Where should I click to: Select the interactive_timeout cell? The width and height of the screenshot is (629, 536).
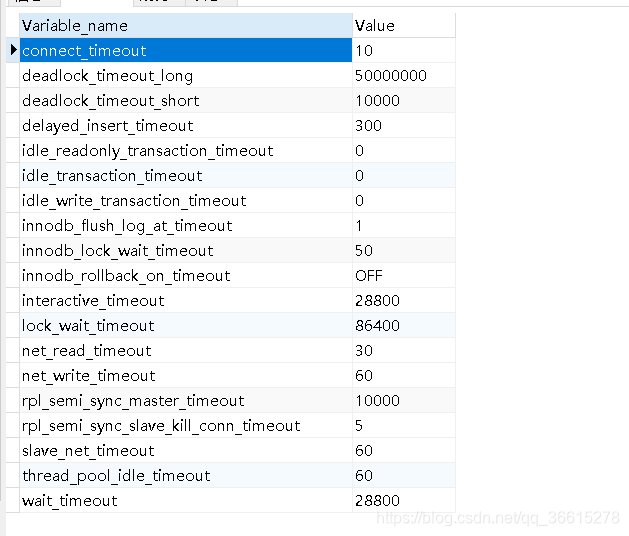(x=186, y=300)
